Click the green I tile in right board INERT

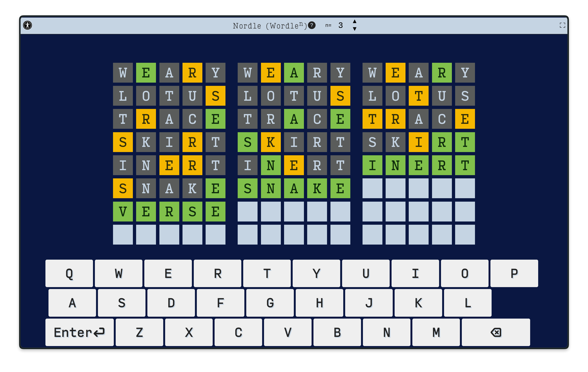tap(372, 165)
